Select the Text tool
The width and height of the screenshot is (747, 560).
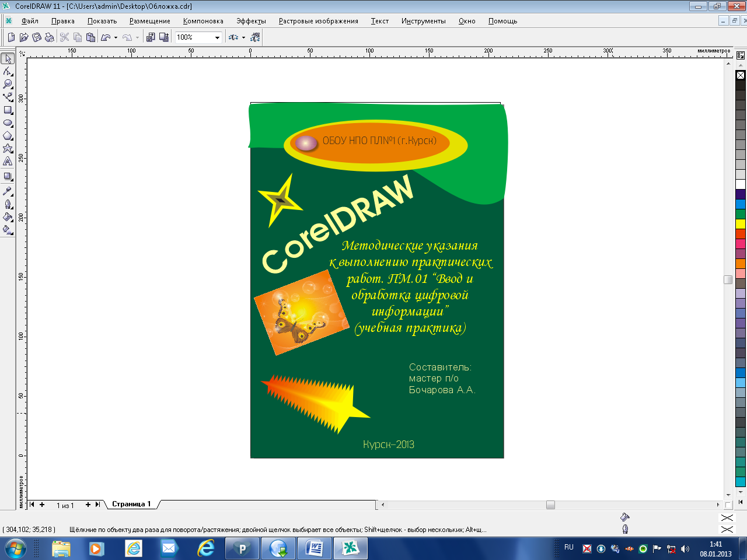coord(8,161)
